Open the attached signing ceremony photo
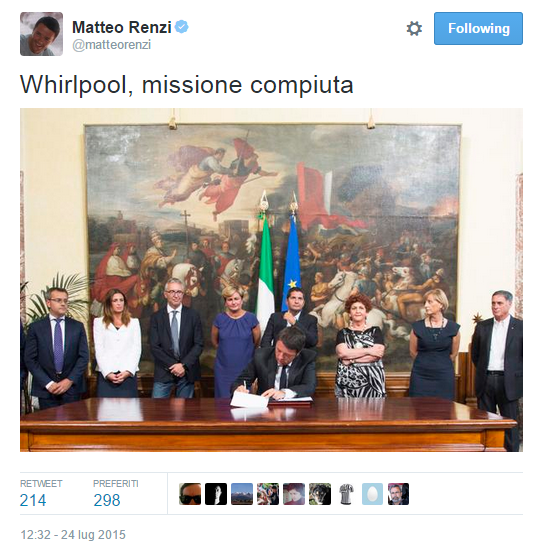Image resolution: width=551 pixels, height=551 pixels. point(271,280)
